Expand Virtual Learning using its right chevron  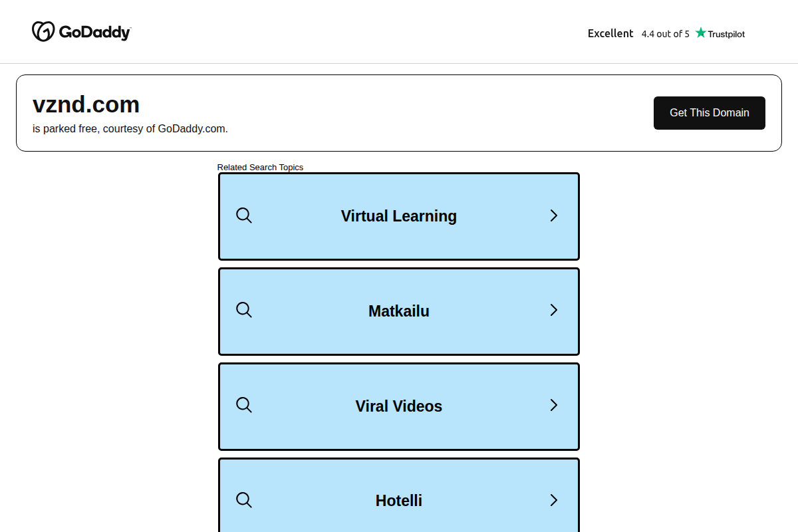pyautogui.click(x=553, y=215)
